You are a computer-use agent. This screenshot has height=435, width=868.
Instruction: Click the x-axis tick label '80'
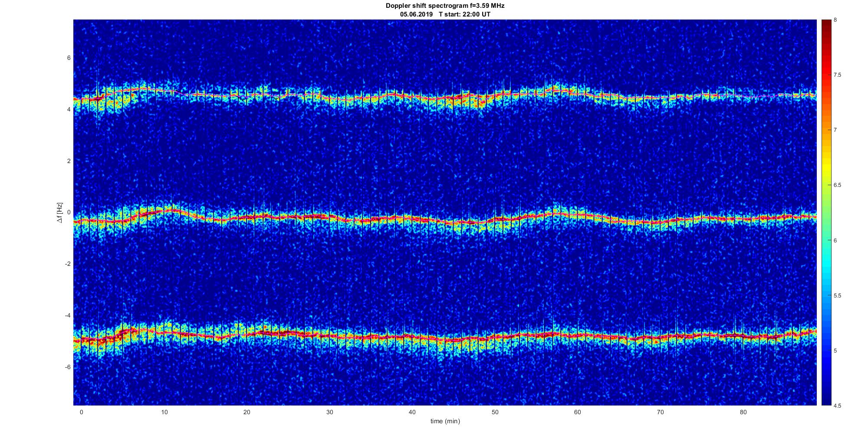[x=743, y=412]
